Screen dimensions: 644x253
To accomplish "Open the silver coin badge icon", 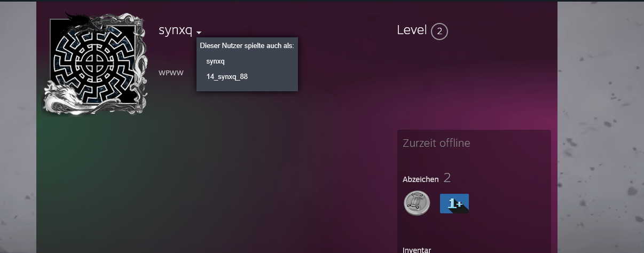I will point(417,203).
